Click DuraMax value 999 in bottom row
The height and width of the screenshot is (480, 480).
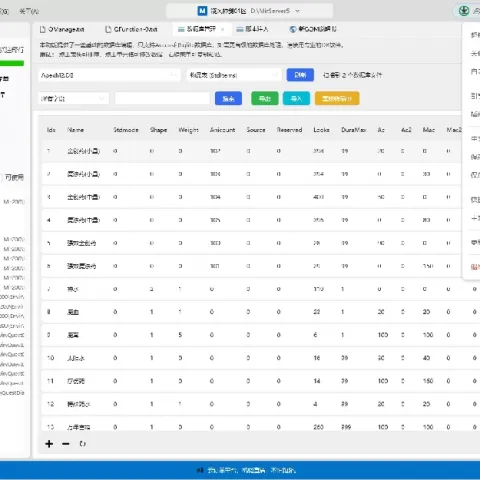(x=346, y=427)
